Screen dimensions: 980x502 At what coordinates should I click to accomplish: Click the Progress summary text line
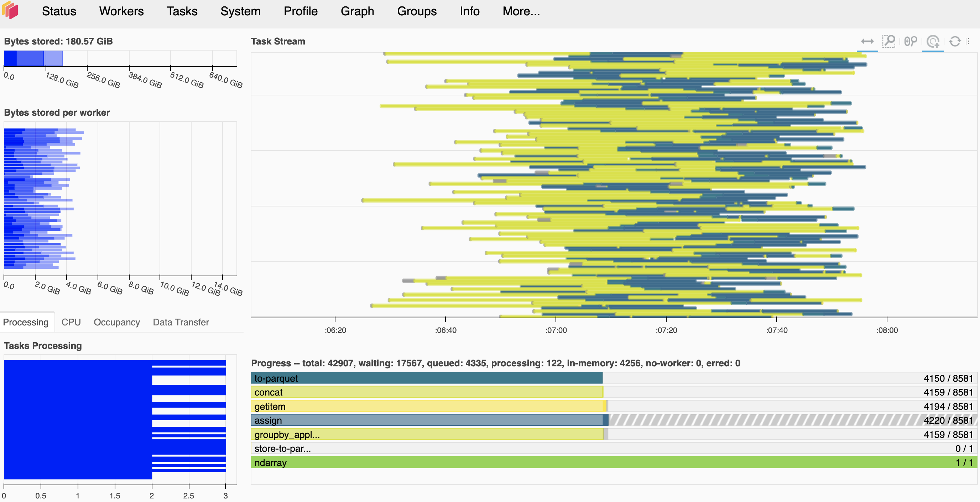(x=495, y=363)
